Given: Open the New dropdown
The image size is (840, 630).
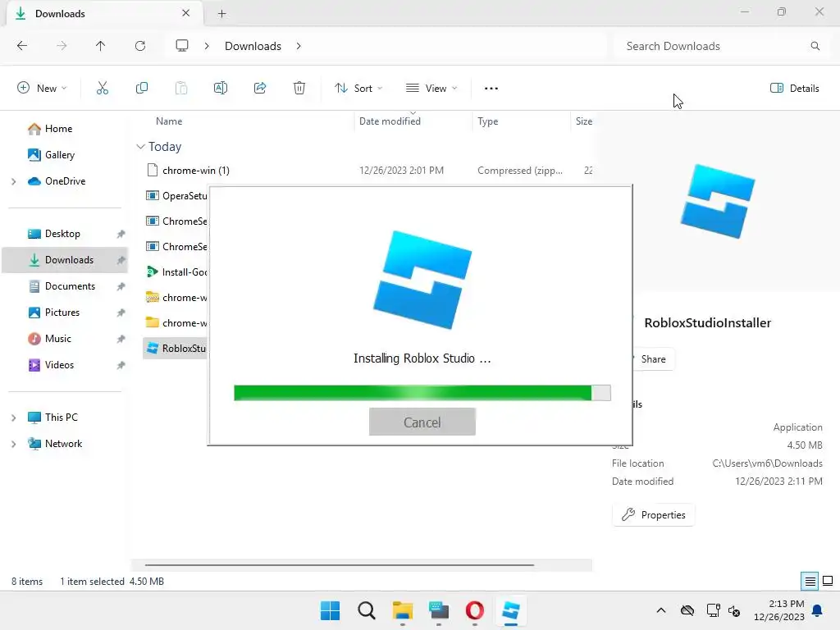Looking at the screenshot, I should point(42,89).
